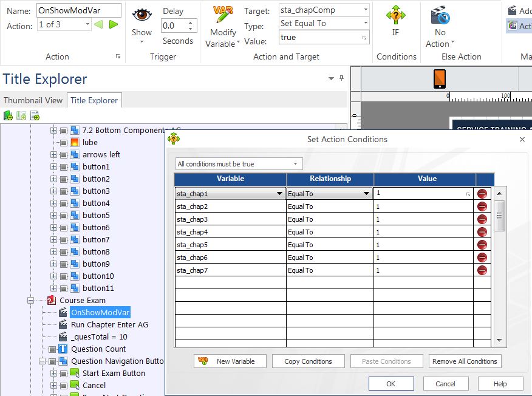Select the _quesTotal = 10 action

99,337
